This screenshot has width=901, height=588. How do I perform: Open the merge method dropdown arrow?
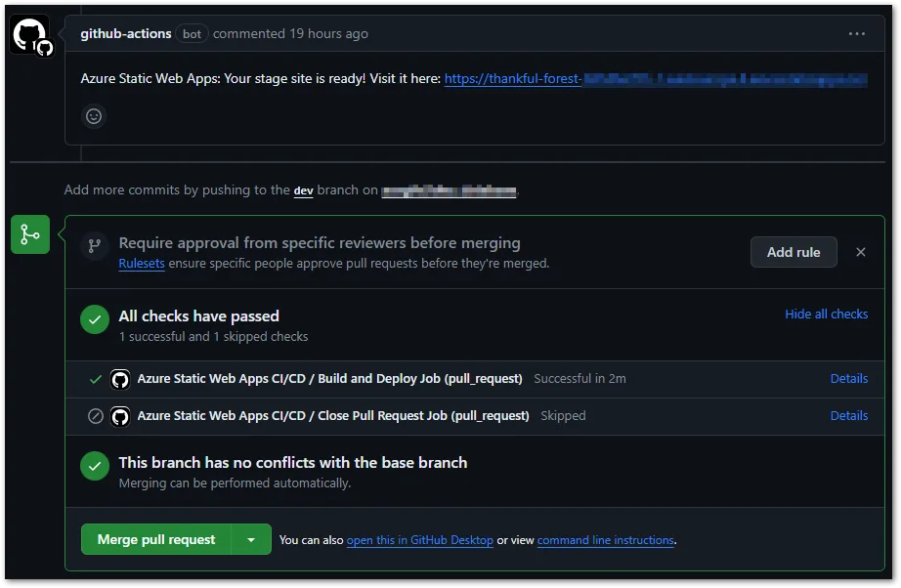[x=251, y=540]
